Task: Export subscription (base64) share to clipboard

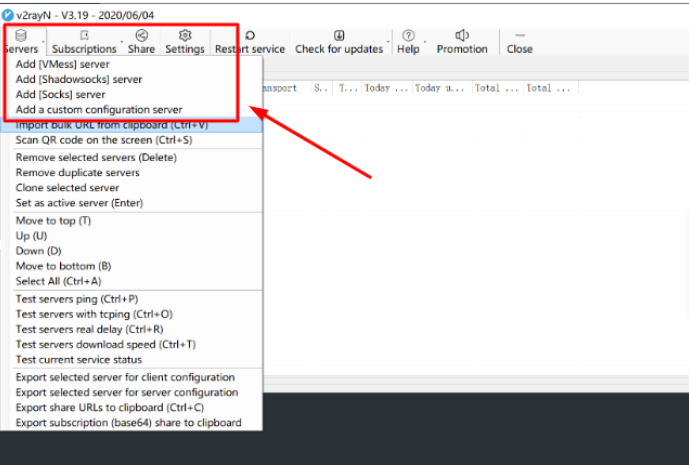Action: [132, 422]
